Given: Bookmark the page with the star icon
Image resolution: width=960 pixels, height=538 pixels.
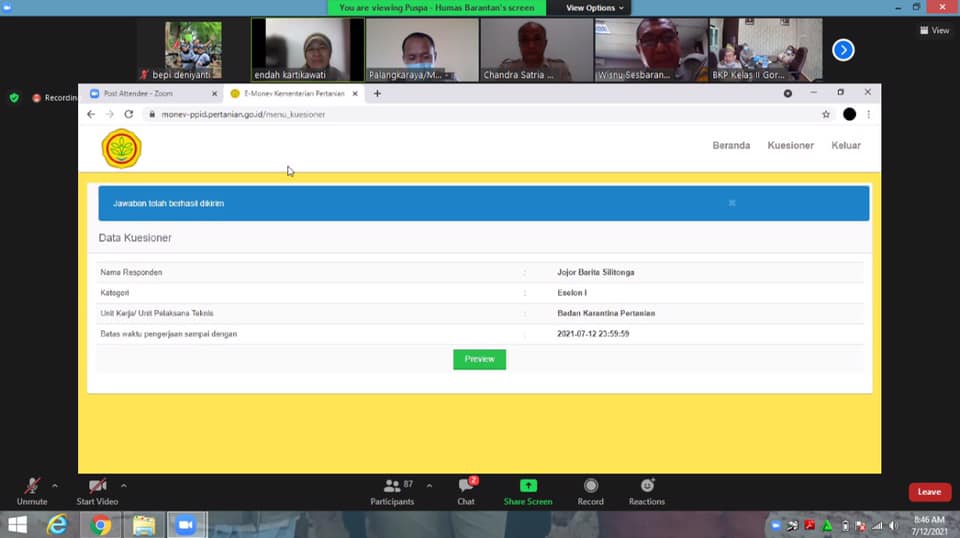Looking at the screenshot, I should click(826, 114).
